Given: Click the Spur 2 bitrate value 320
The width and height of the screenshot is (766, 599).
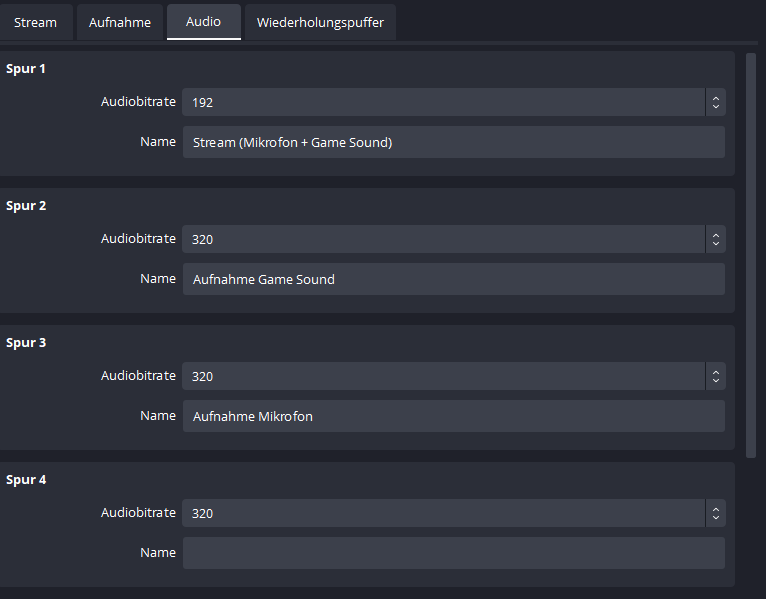Looking at the screenshot, I should click(x=440, y=239).
